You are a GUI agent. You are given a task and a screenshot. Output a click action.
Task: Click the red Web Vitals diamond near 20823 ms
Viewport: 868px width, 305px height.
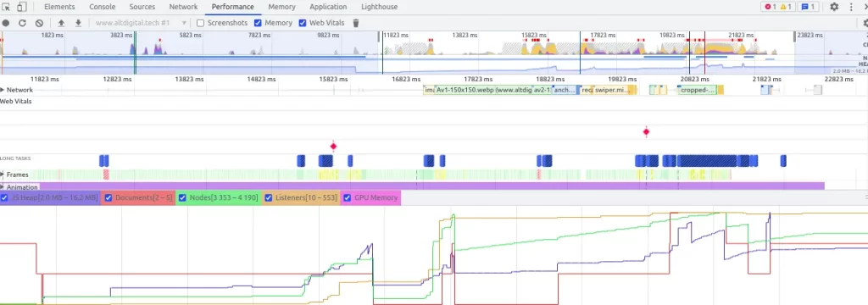point(646,131)
